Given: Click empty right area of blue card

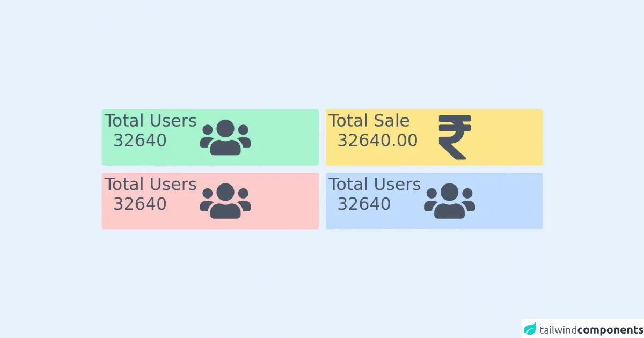Looking at the screenshot, I should tap(510, 201).
